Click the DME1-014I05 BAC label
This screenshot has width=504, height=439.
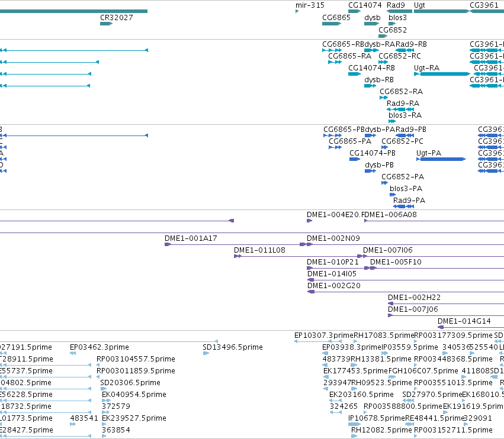332,274
